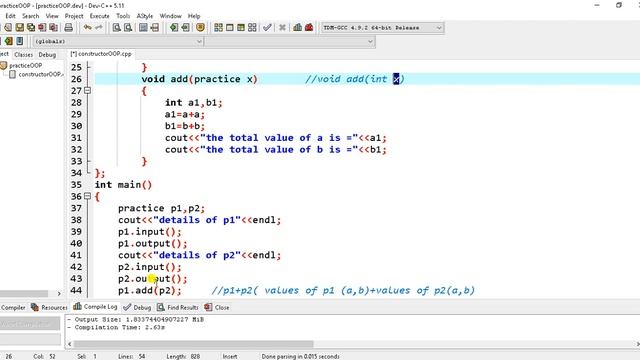Image resolution: width=640 pixels, height=360 pixels.
Task: Compile the code with the Compile icon
Action: pos(218,27)
